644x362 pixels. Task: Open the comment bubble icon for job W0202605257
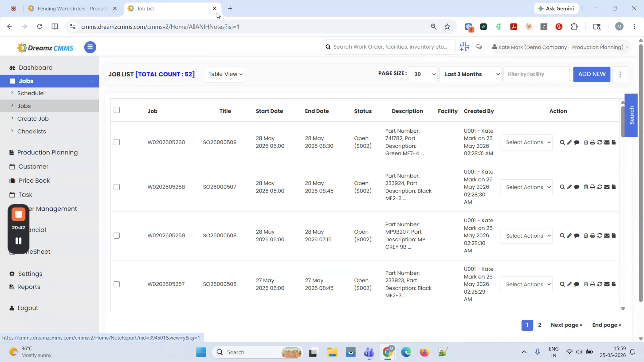(577, 284)
